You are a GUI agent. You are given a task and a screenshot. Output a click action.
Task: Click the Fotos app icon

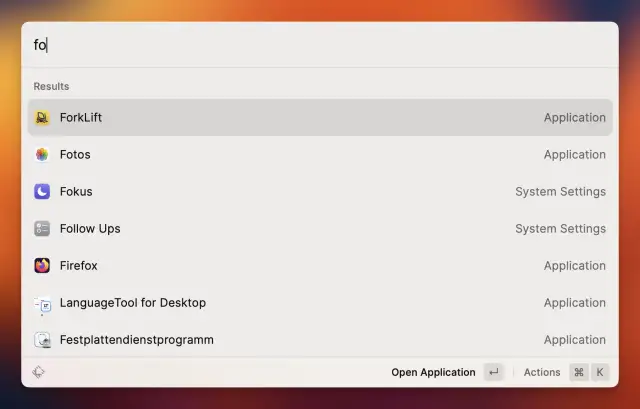(x=42, y=155)
